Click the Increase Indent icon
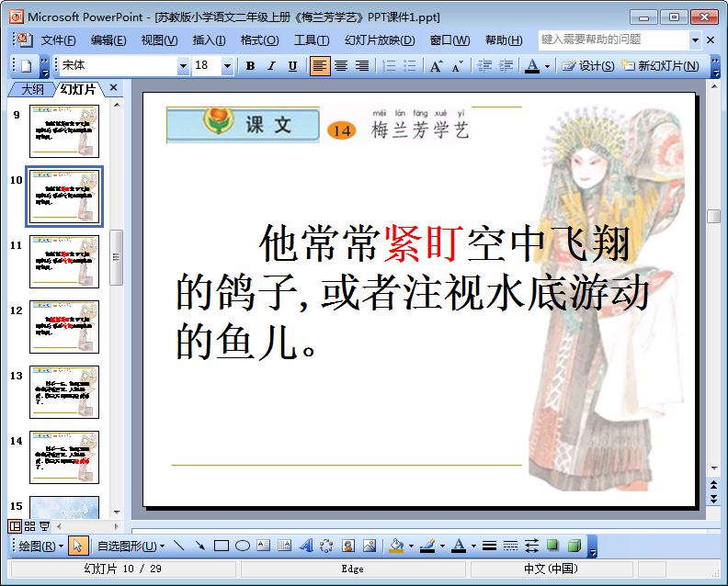The height and width of the screenshot is (586, 728). click(x=506, y=66)
